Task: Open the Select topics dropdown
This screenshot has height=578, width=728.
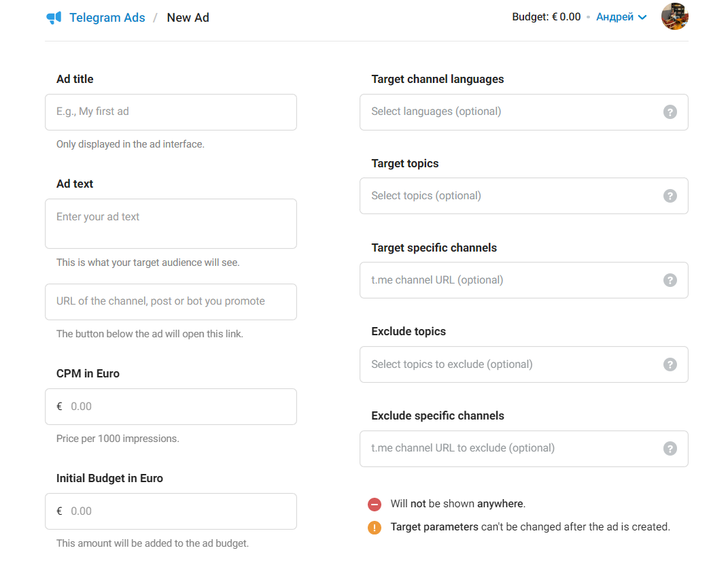Action: pyautogui.click(x=510, y=196)
